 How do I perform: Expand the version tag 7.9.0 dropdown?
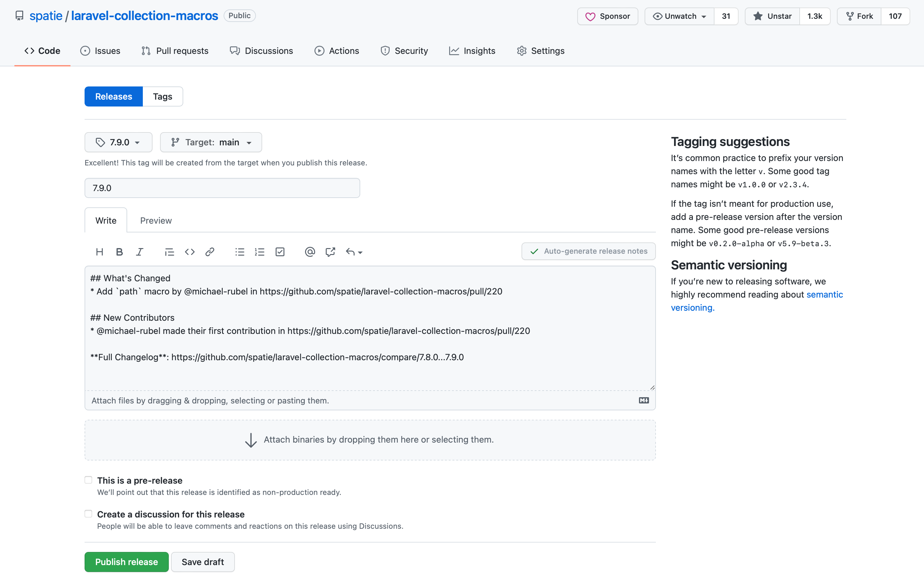coord(118,142)
